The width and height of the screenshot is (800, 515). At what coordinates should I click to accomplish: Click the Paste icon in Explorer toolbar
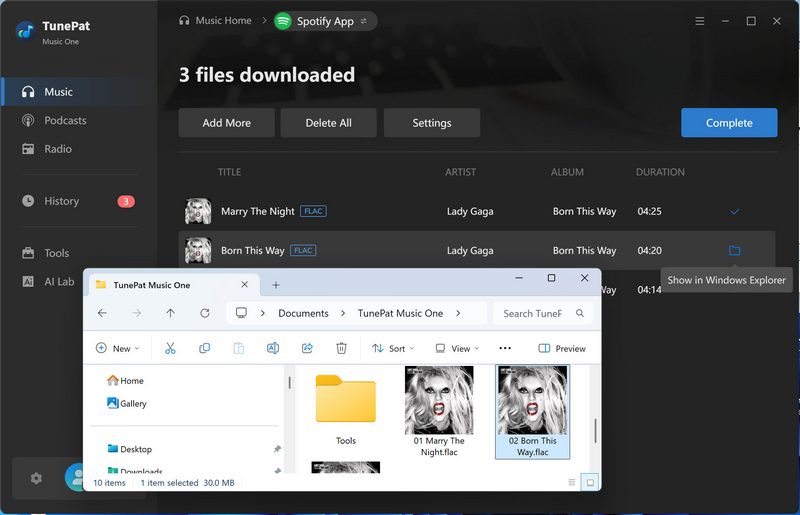click(x=238, y=348)
